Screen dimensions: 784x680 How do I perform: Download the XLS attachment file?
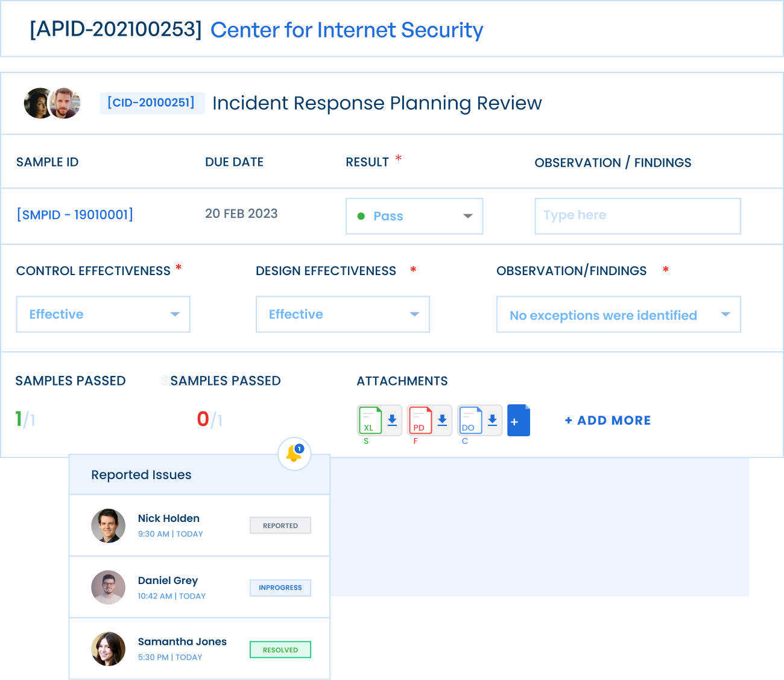(392, 420)
